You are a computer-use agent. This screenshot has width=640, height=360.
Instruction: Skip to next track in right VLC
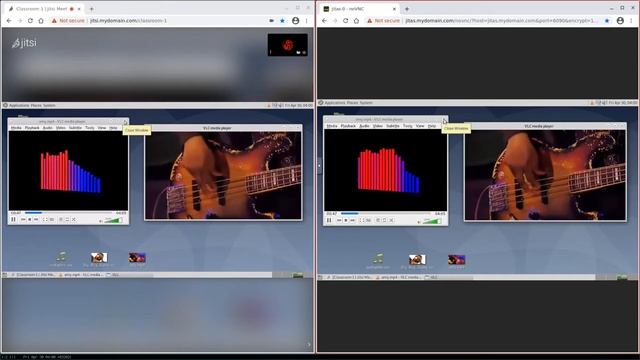point(352,220)
